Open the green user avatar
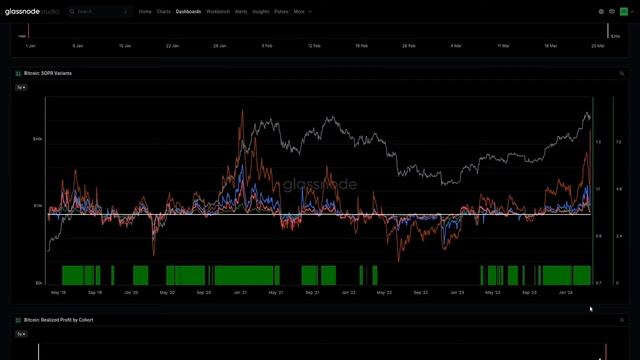This screenshot has width=640, height=360. tap(624, 11)
